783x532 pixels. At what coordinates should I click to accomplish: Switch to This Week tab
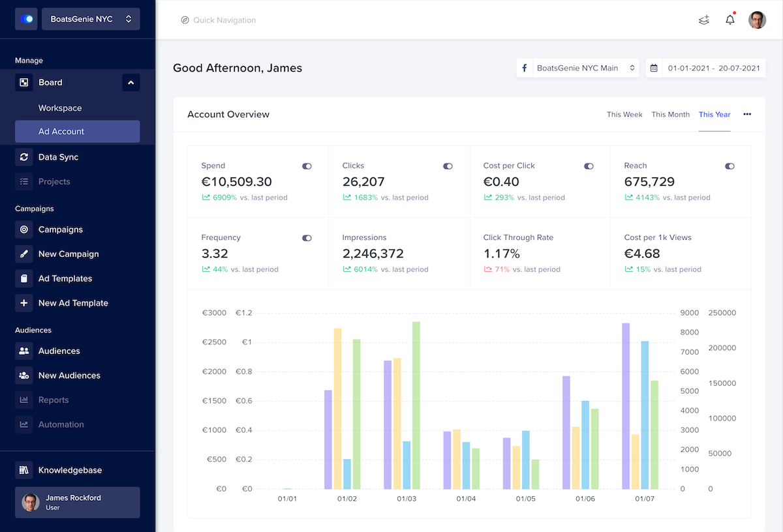point(624,115)
